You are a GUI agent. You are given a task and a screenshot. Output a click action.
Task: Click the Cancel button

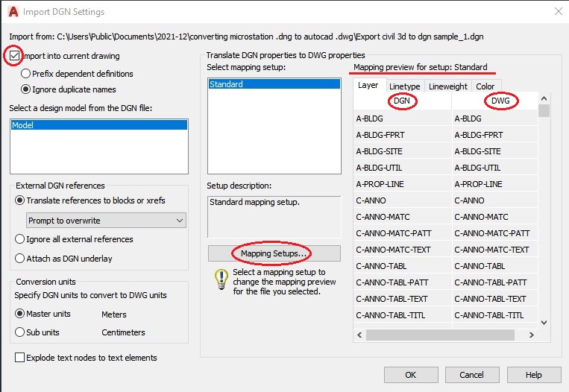472,375
